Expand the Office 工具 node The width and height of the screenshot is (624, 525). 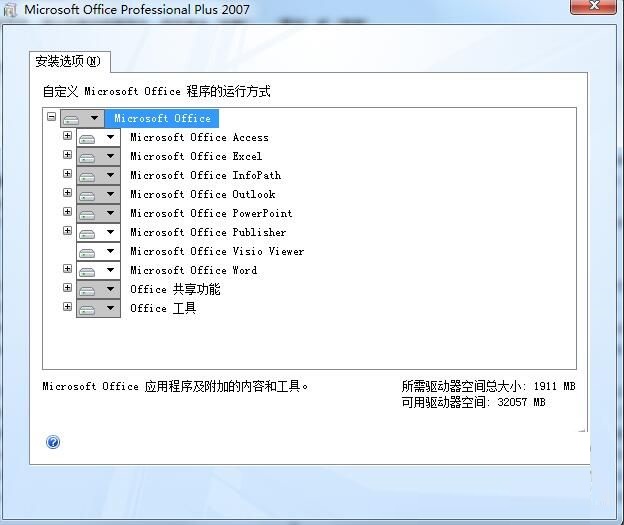[67, 306]
